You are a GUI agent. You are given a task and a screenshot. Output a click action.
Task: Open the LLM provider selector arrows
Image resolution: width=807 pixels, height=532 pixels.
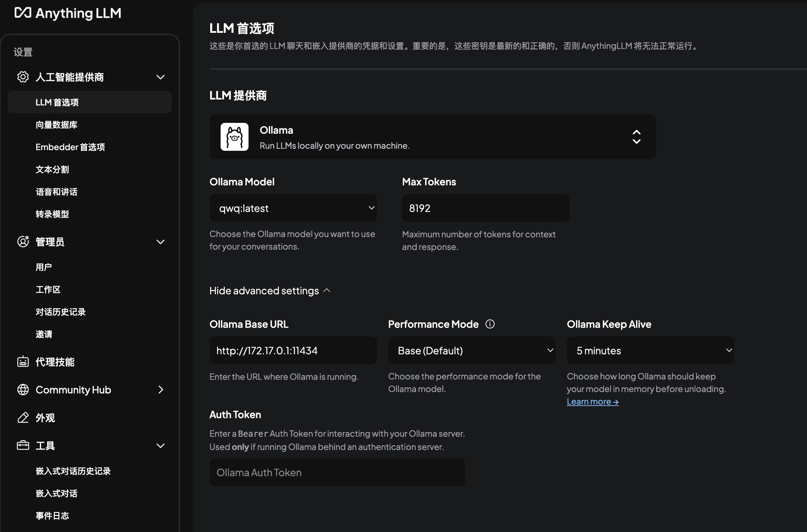(x=636, y=137)
